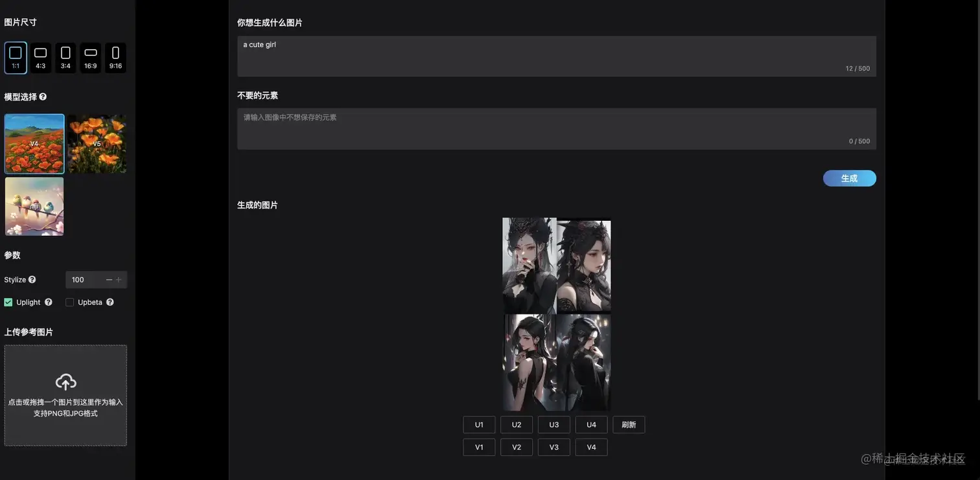The height and width of the screenshot is (480, 980).
Task: Disable the Uplight checkbox
Action: [x=8, y=302]
